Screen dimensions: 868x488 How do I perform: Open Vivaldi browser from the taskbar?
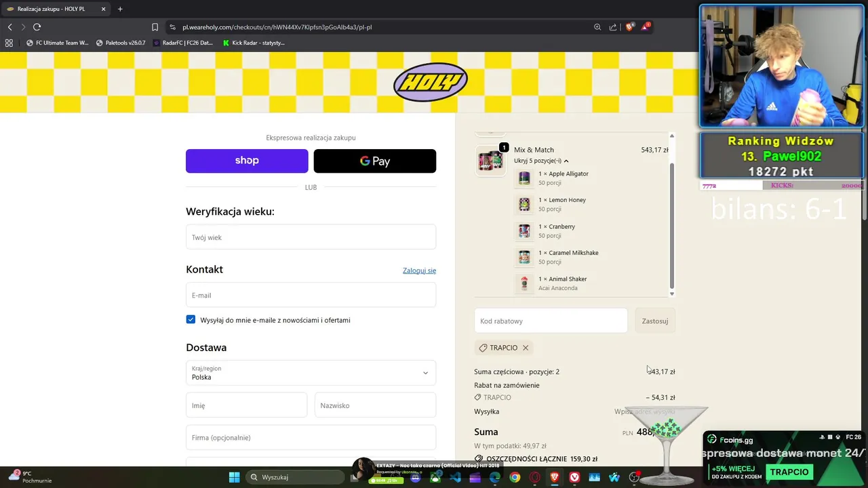point(574,477)
